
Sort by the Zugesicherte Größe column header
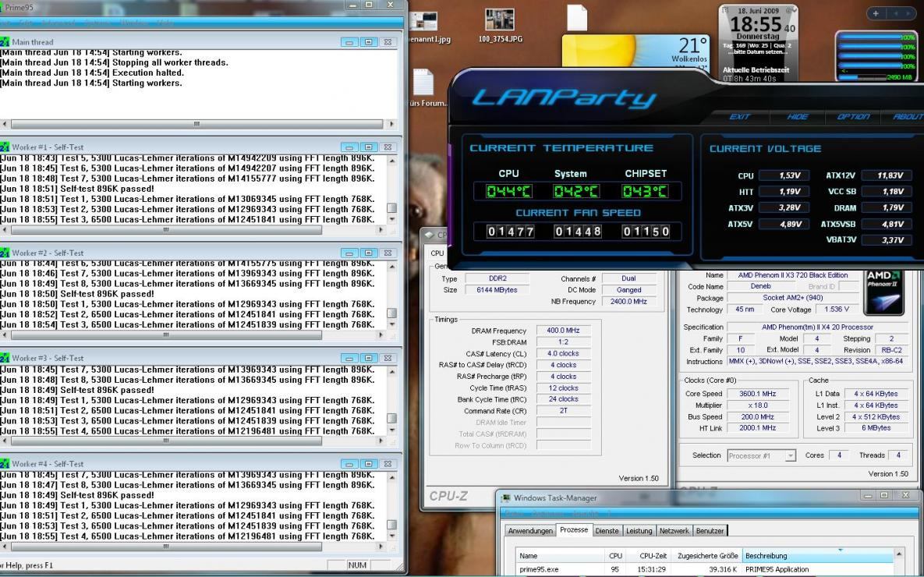pyautogui.click(x=706, y=556)
